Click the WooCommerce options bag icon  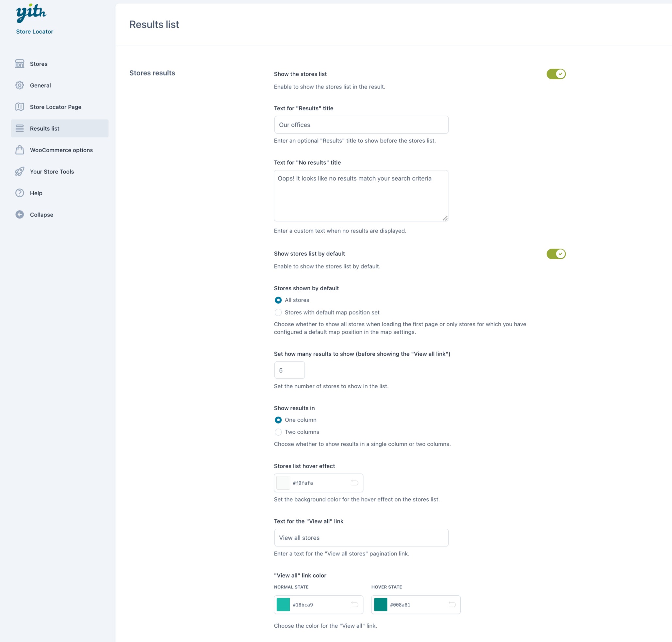point(20,150)
